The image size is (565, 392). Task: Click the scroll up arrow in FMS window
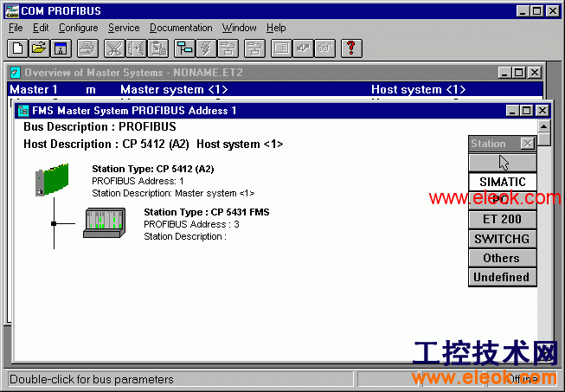click(x=543, y=126)
